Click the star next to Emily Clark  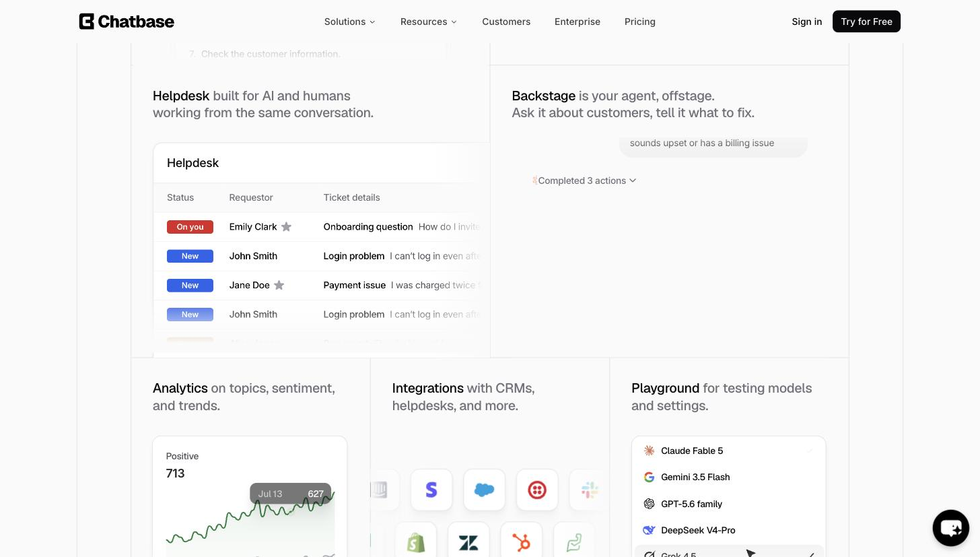(286, 227)
